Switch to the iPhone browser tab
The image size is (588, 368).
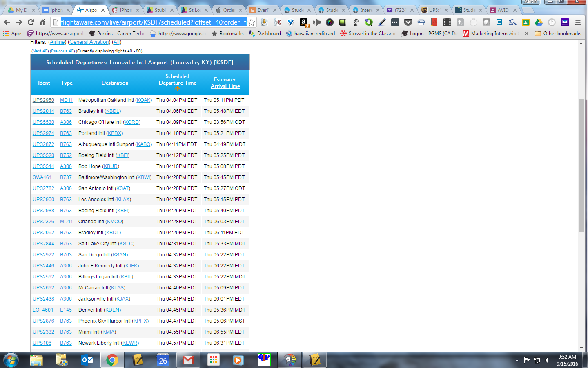[125, 10]
